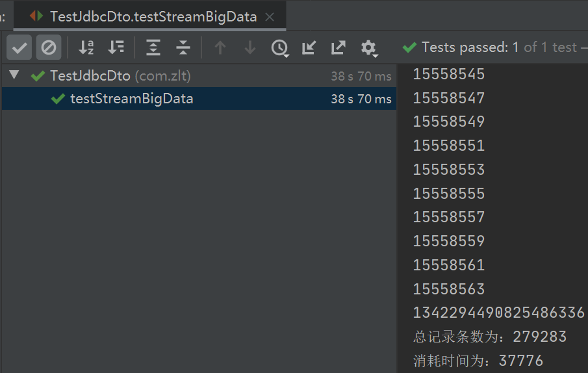Click console line 15558557
588x373 pixels.
[449, 217]
